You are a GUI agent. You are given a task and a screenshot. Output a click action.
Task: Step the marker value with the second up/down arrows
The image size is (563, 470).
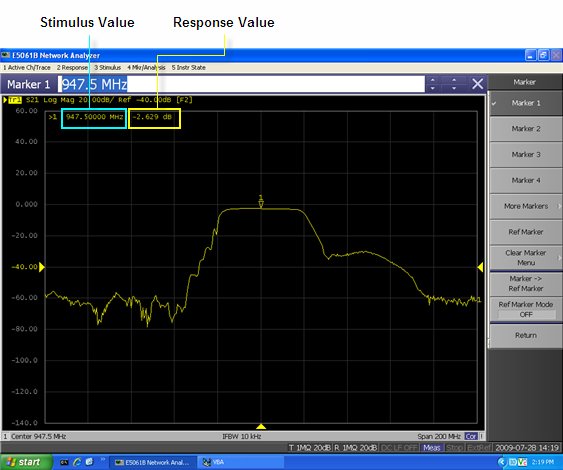pos(454,84)
